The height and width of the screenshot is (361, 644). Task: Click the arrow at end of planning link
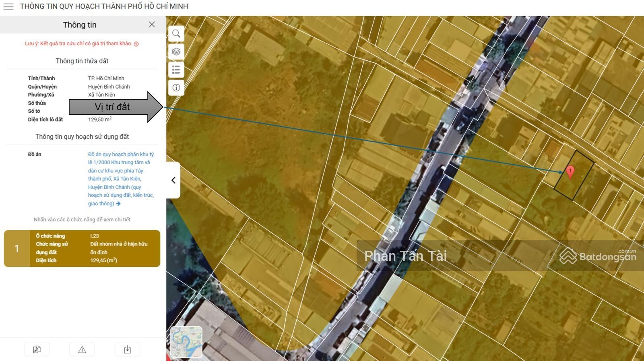pos(118,204)
